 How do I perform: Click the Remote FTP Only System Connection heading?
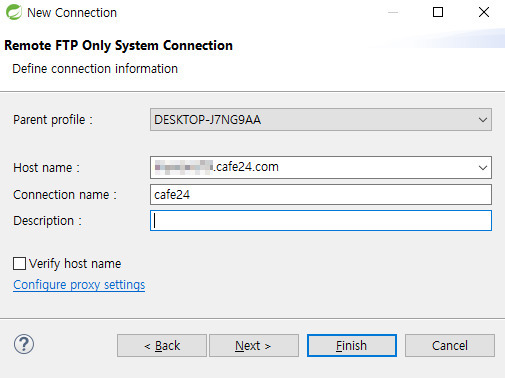[x=118, y=46]
